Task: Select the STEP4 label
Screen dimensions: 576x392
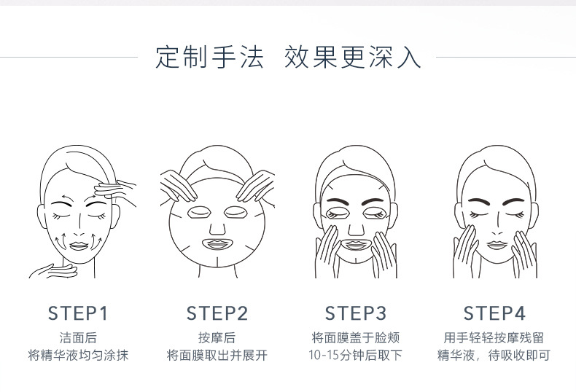Action: [494, 313]
